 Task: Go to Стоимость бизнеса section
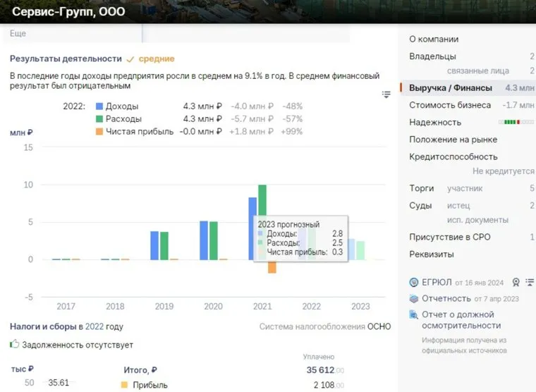(450, 105)
